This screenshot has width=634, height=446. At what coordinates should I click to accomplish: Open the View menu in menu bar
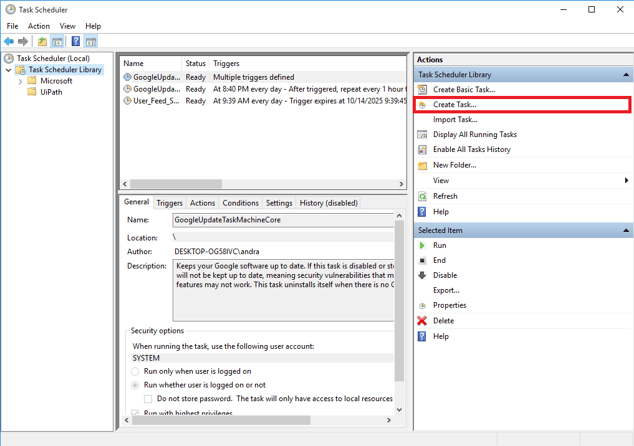68,26
